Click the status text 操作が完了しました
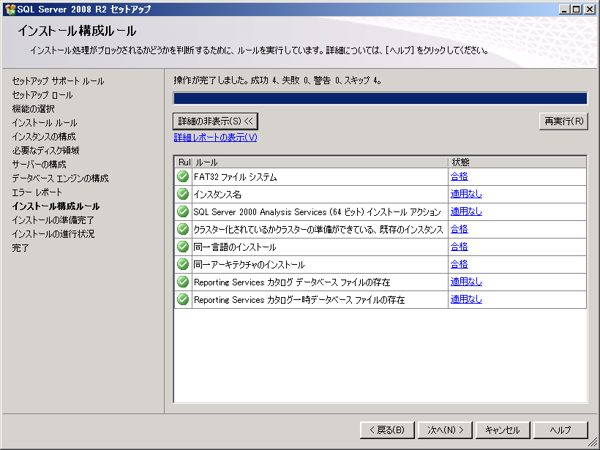600x450 pixels. click(211, 80)
